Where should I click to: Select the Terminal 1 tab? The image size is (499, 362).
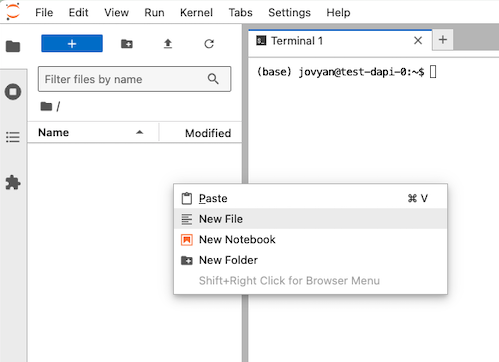click(340, 40)
